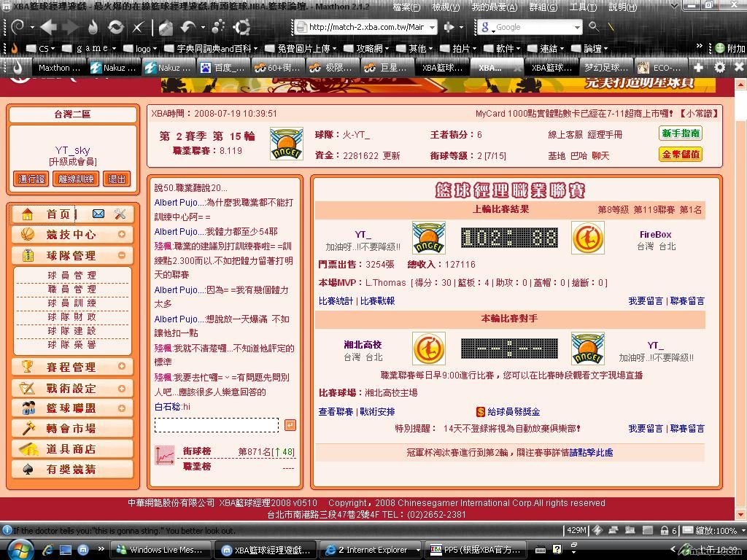Click the 比賽統計 link
The image size is (747, 560).
coord(336,300)
